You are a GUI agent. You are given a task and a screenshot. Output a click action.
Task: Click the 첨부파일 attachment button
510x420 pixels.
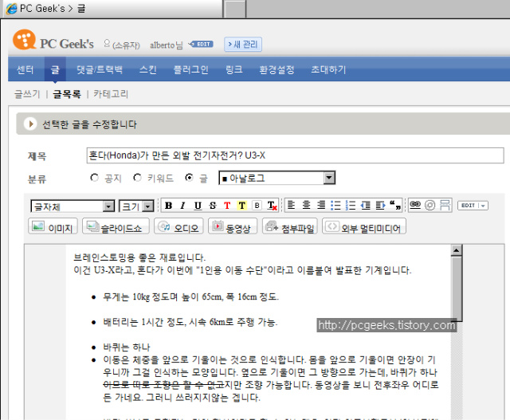290,226
